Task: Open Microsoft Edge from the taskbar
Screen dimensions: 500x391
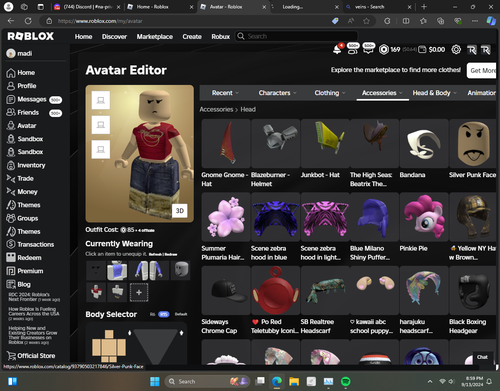Action: click(277, 381)
